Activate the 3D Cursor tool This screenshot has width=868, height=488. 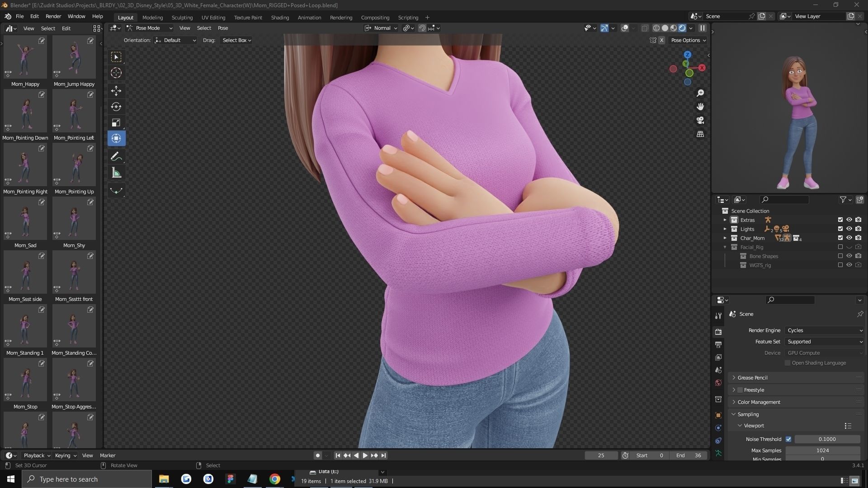tap(116, 73)
